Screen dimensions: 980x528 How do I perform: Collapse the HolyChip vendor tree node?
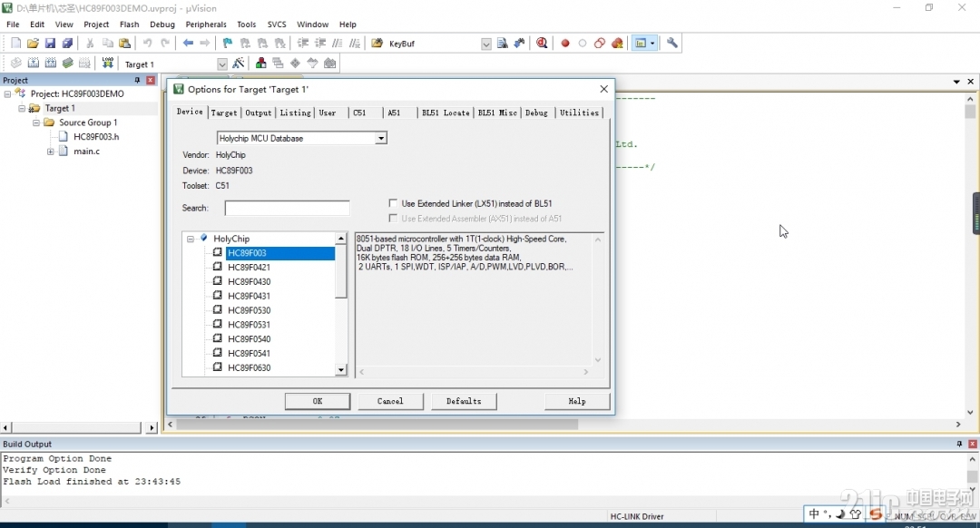[x=191, y=239]
